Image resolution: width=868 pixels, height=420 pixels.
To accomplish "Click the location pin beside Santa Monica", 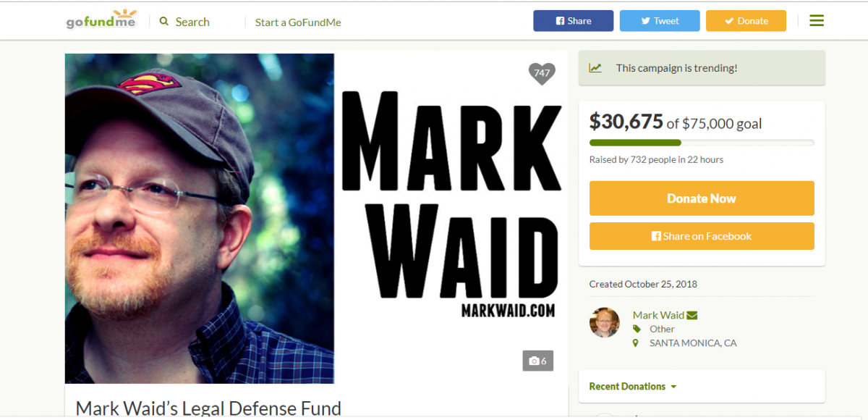I will [636, 343].
